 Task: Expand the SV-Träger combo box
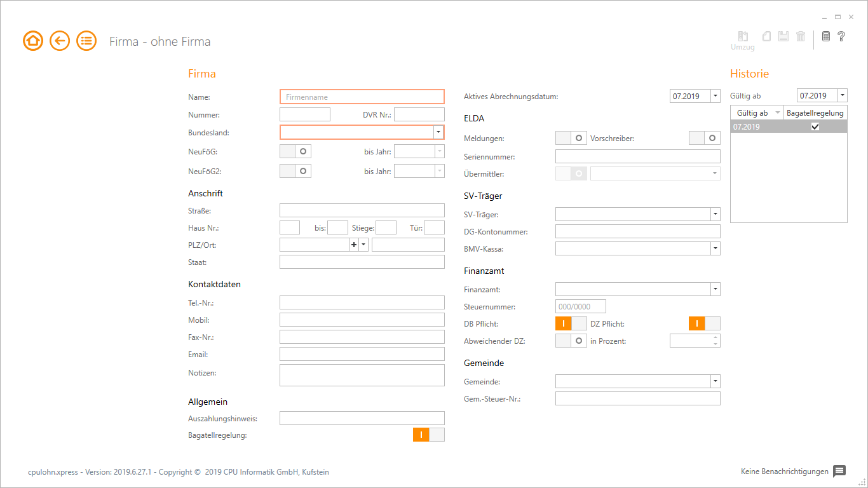point(715,214)
